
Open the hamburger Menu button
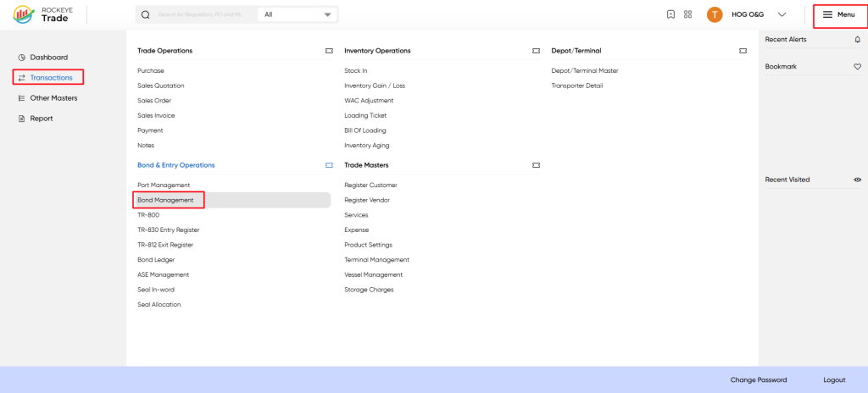click(839, 15)
